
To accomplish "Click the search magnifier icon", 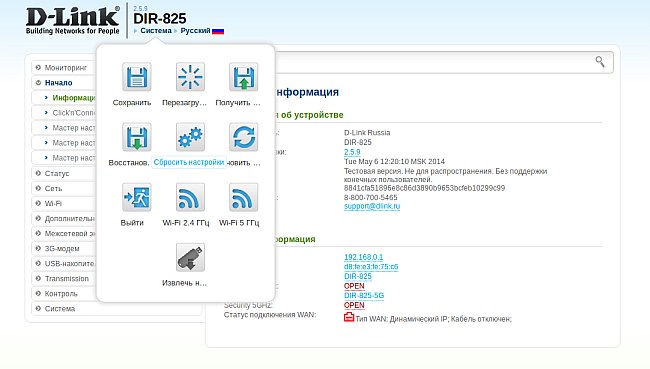I will pos(600,62).
